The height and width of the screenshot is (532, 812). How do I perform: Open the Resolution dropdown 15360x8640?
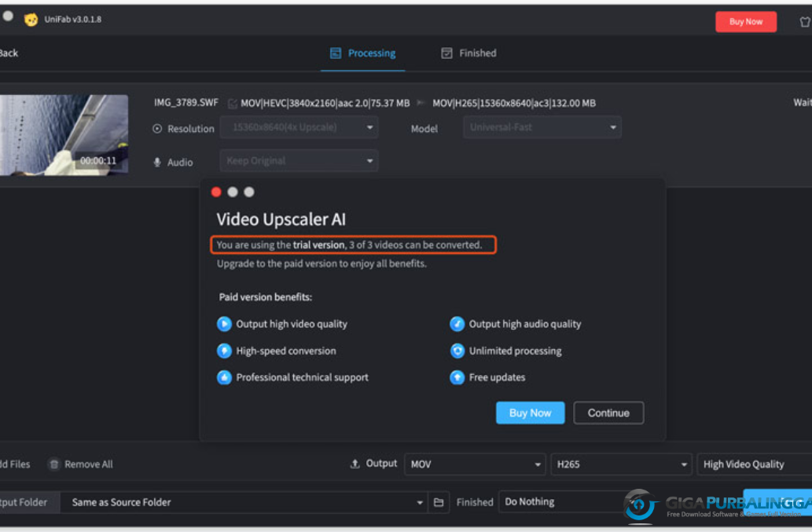pos(299,127)
